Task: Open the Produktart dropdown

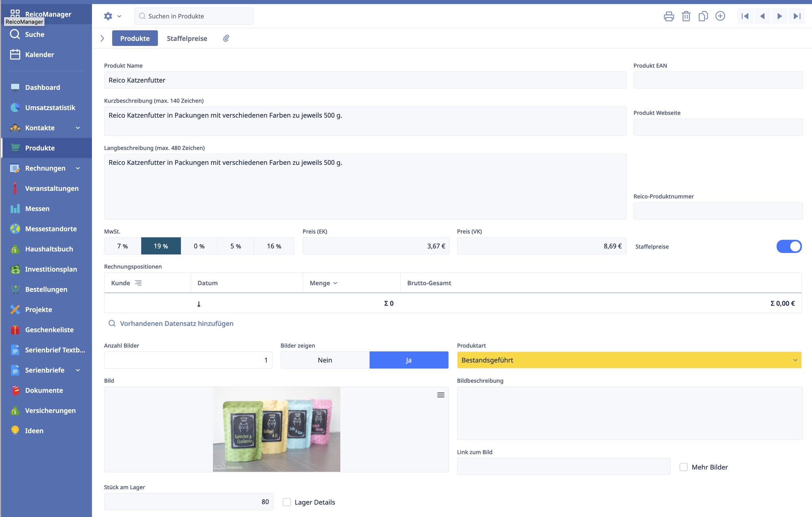Action: coord(629,360)
